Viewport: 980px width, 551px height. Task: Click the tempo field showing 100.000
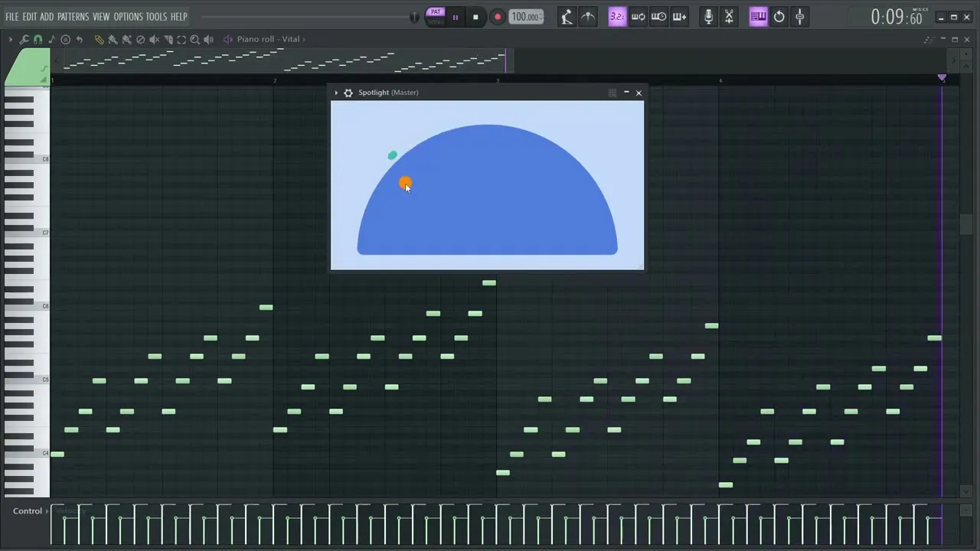[525, 17]
